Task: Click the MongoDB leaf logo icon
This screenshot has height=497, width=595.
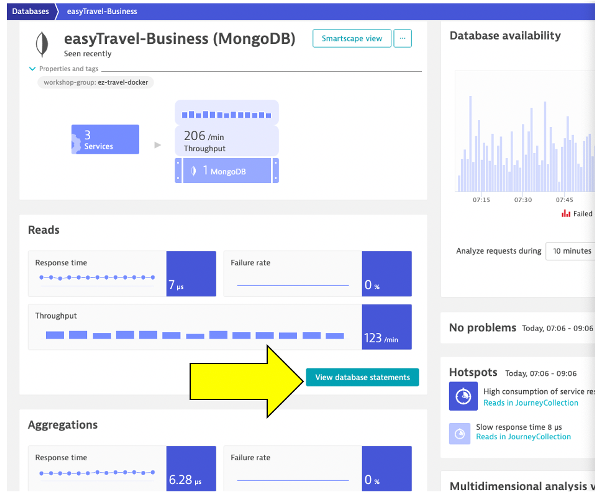Action: (42, 44)
